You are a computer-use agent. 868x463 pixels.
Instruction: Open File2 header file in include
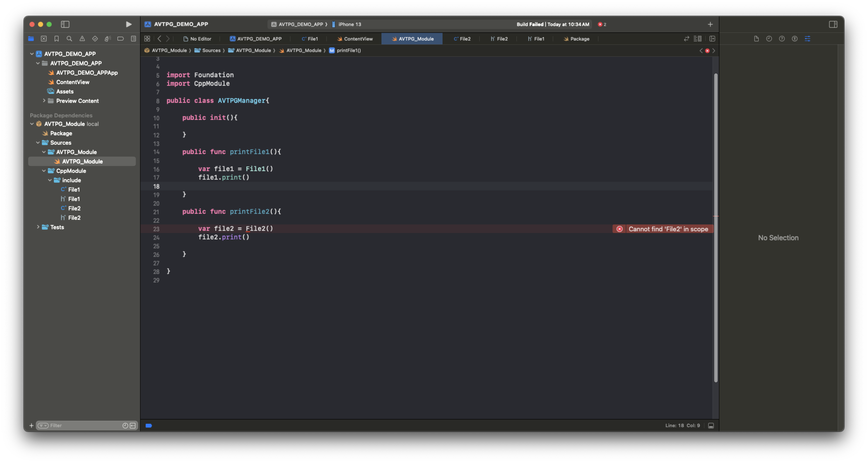70,218
